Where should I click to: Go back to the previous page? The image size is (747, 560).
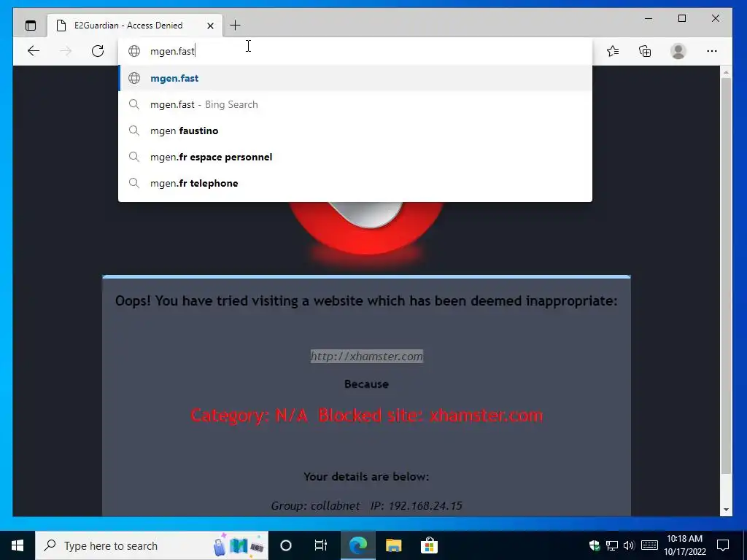tap(34, 51)
